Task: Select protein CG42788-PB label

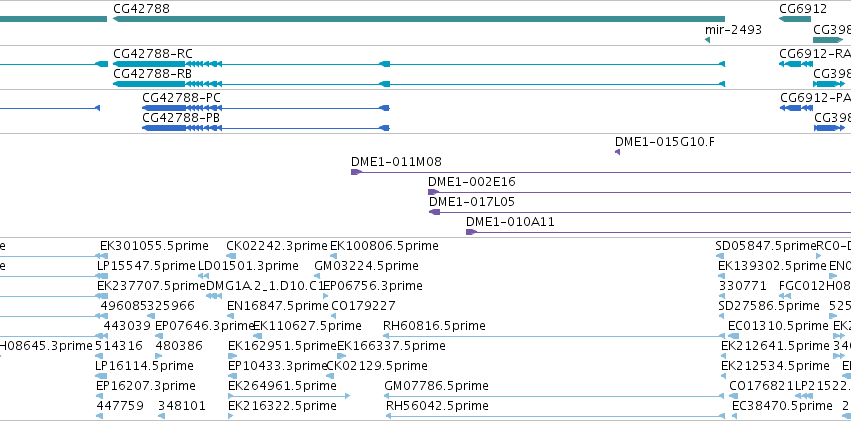Action: pyautogui.click(x=181, y=118)
